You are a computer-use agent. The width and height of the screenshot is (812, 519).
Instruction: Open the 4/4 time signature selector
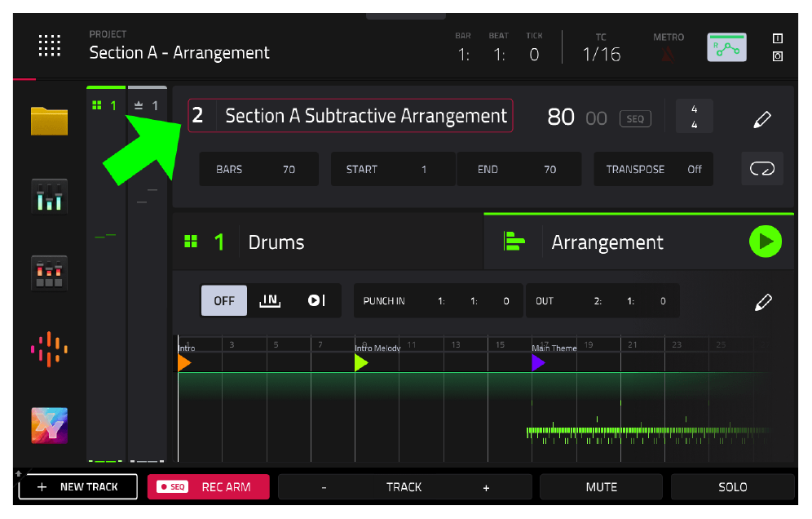[x=695, y=116]
